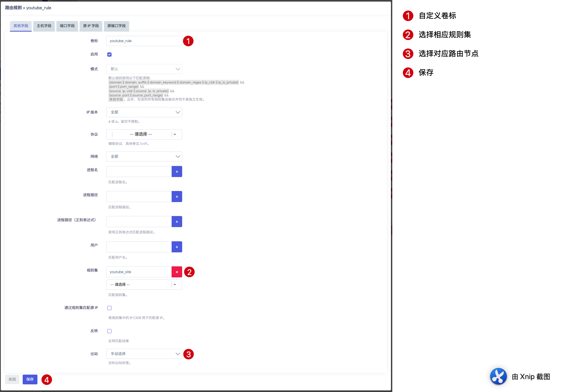Screen dimensions: 561x392
Task: Switch to the 端口字段 tab
Action: click(67, 26)
